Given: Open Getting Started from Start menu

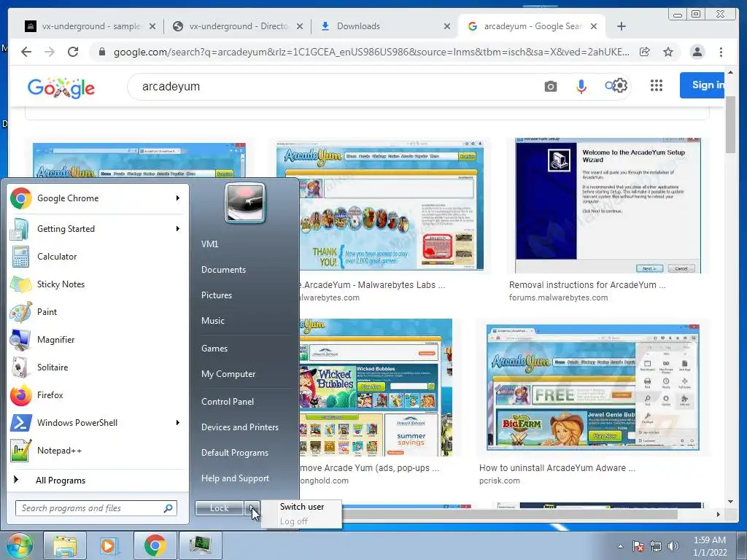Looking at the screenshot, I should (96, 229).
